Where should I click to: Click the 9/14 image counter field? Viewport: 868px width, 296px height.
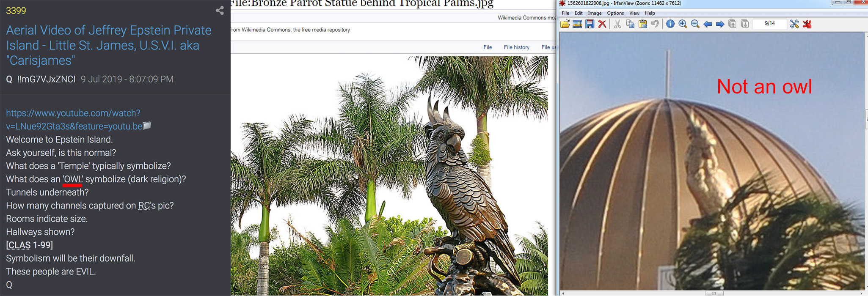[769, 24]
